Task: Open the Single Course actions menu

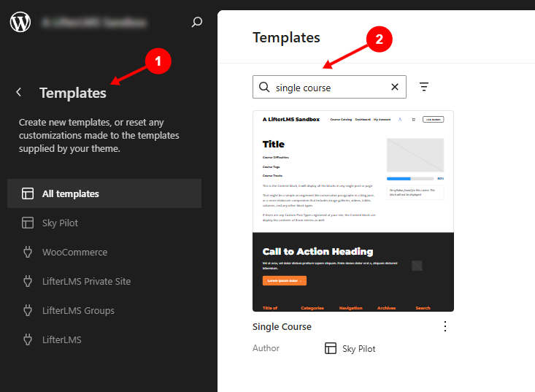Action: point(445,326)
